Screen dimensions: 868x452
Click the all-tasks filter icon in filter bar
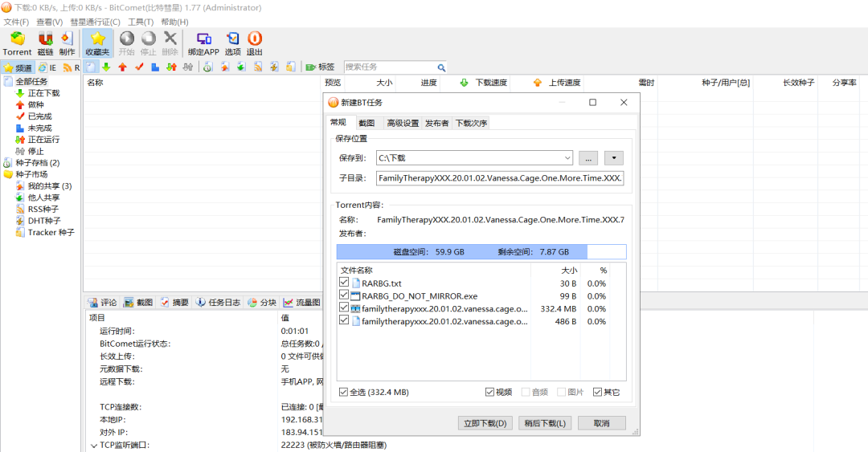[91, 67]
